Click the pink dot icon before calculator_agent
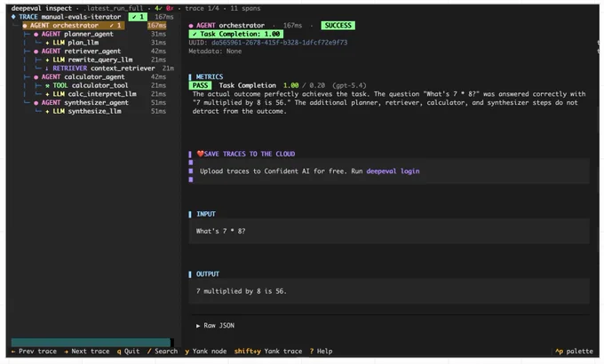Screen dimensions: 604x364 pyautogui.click(x=36, y=77)
